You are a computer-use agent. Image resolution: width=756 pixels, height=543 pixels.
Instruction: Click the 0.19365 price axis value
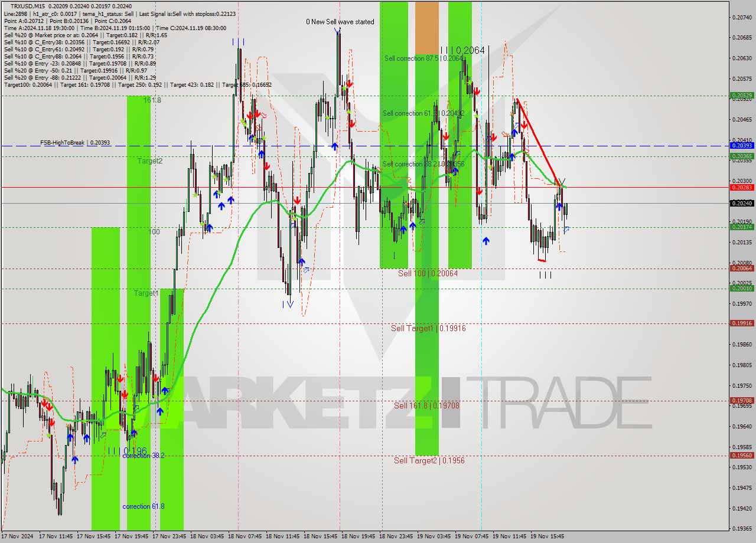coord(742,528)
